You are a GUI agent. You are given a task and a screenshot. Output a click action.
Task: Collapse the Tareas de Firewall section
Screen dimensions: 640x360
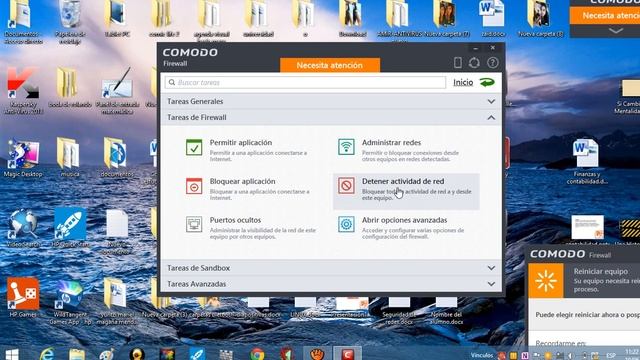[x=491, y=118]
